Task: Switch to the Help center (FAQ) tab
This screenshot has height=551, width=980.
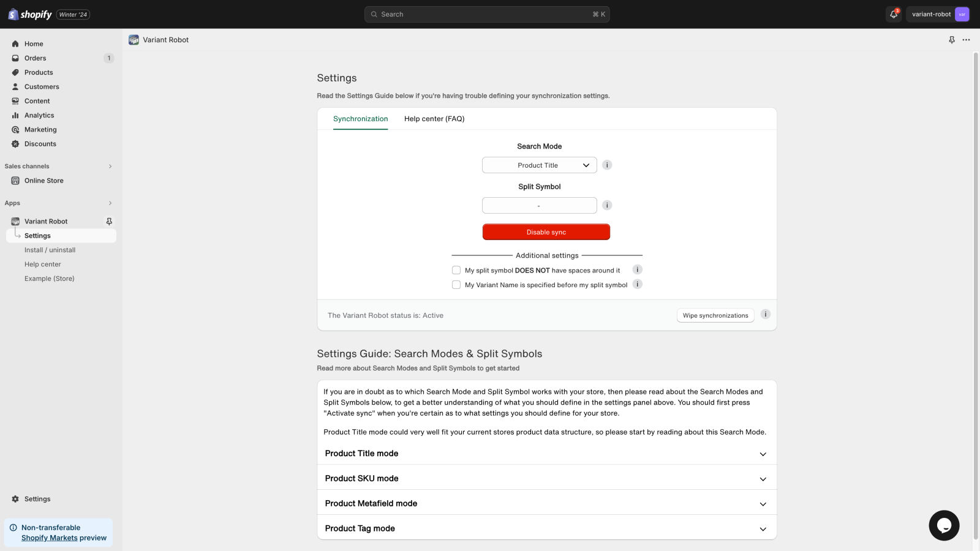Action: coord(434,119)
